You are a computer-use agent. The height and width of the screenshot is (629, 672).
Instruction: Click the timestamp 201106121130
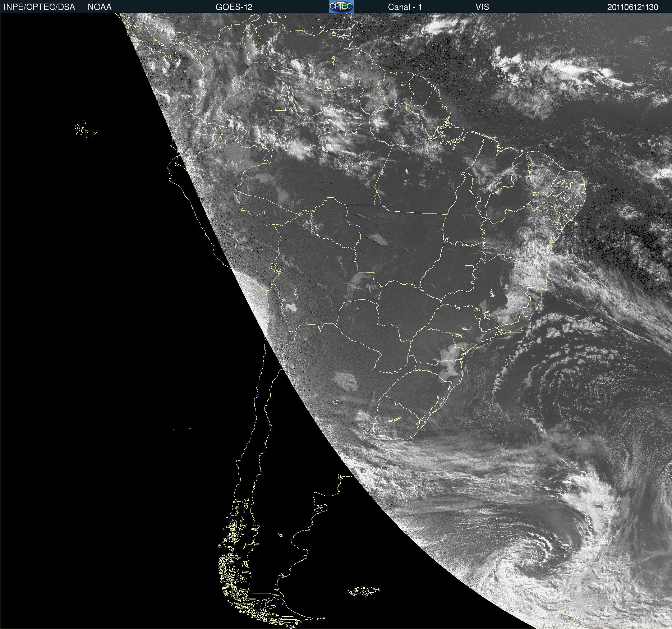pyautogui.click(x=633, y=7)
